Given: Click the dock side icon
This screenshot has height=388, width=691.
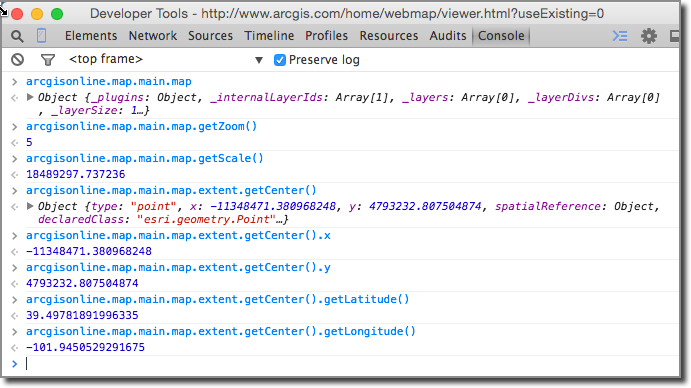Looking at the screenshot, I should [x=674, y=36].
